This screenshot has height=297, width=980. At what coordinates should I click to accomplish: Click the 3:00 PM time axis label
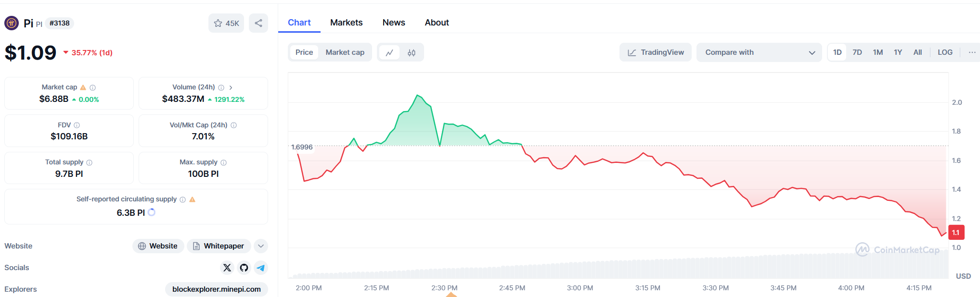point(580,288)
